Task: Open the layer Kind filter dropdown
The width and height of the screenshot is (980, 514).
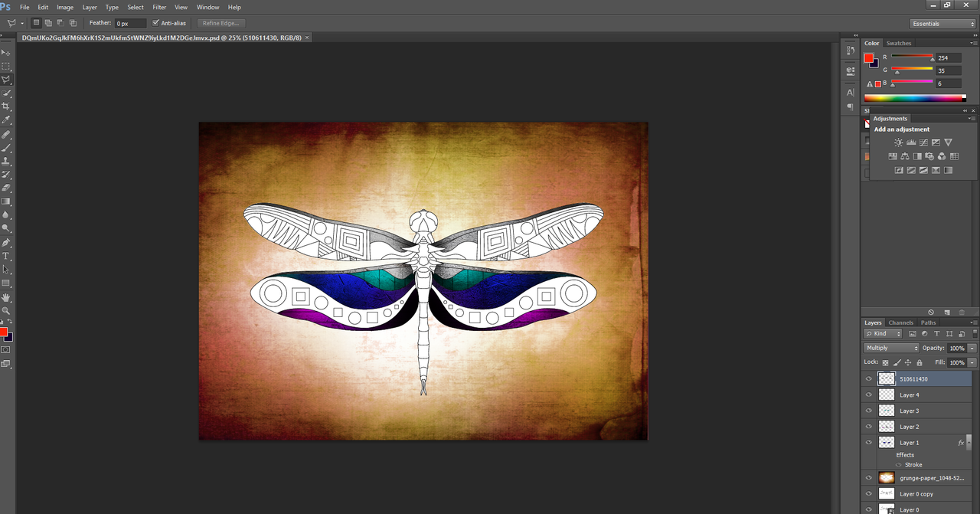Action: pyautogui.click(x=884, y=333)
